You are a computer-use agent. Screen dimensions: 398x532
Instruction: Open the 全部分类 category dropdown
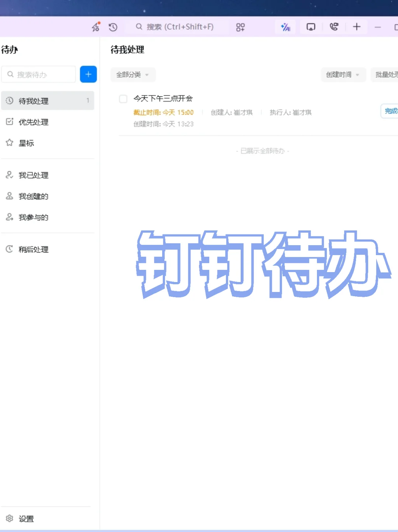133,74
